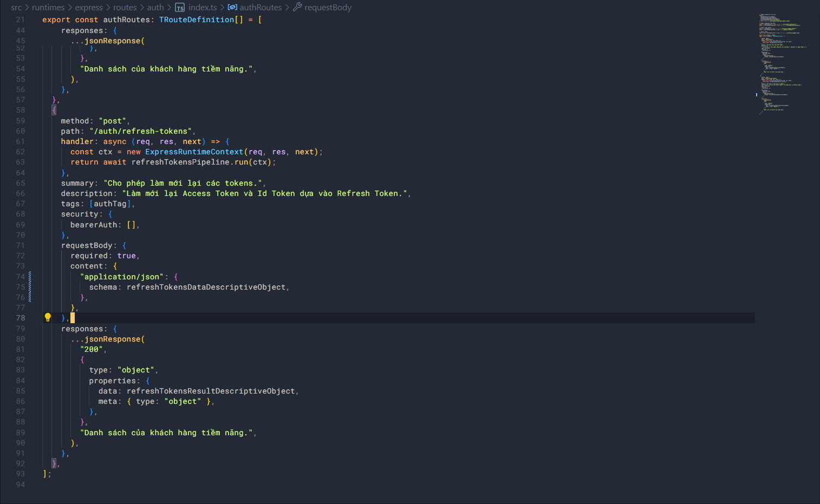This screenshot has width=820, height=504.
Task: Click refreshTokensDataDescriptiveObject on line 75
Action: point(206,287)
